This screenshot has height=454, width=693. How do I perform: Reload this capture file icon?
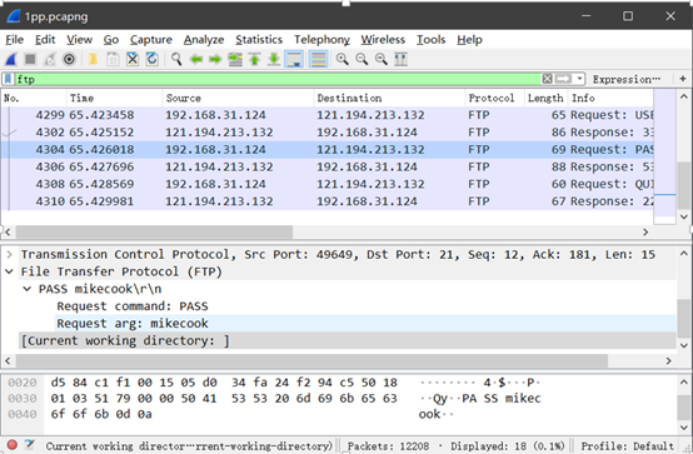152,59
